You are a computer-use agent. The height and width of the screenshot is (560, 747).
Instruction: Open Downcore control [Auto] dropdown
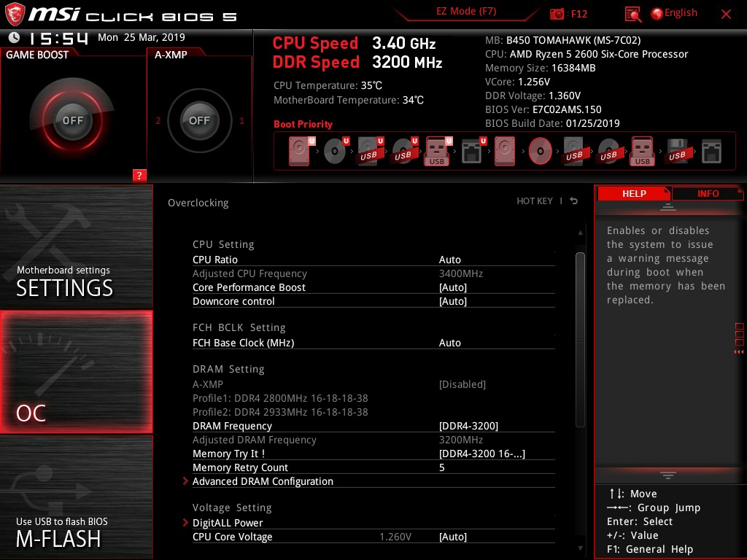pos(452,301)
